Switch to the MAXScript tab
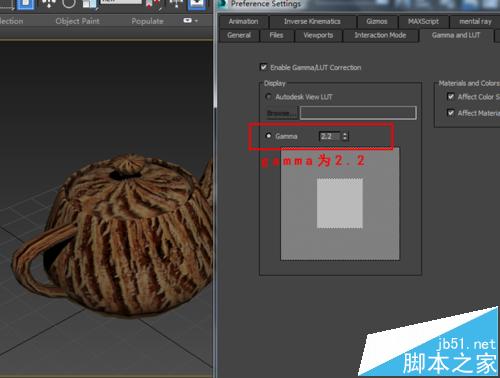500x378 pixels. [x=423, y=21]
